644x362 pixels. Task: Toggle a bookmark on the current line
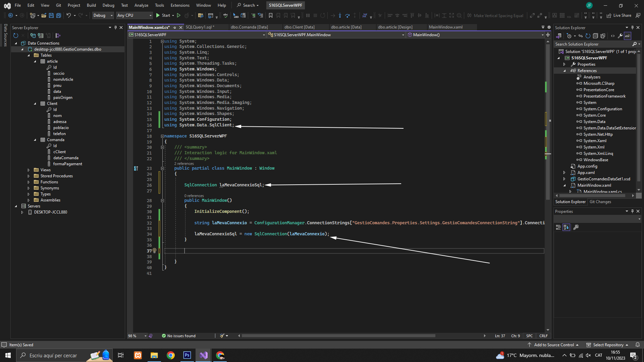pyautogui.click(x=271, y=15)
